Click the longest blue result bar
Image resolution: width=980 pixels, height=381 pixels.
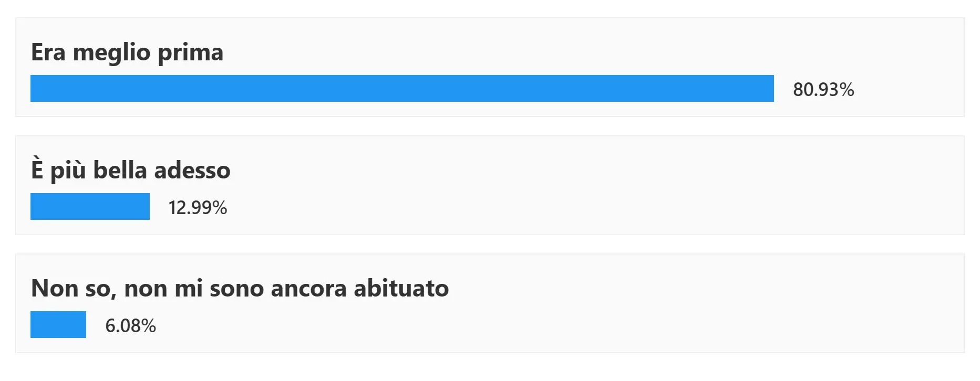tap(402, 88)
